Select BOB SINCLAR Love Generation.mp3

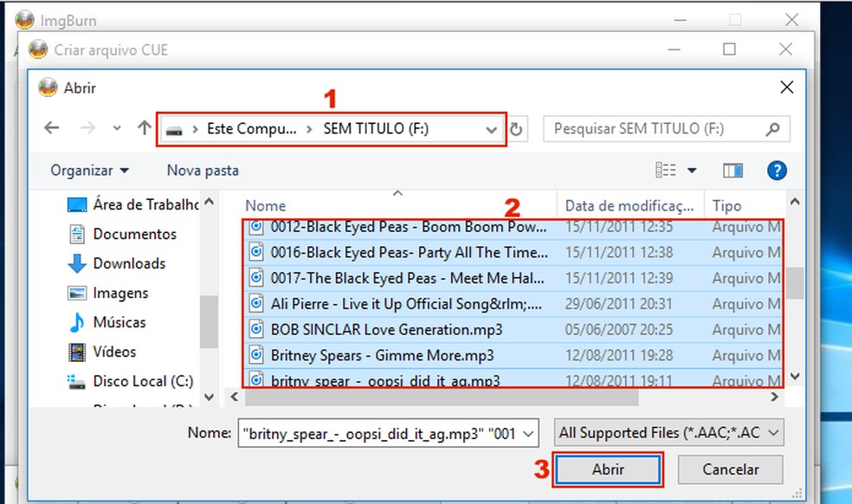tap(386, 329)
